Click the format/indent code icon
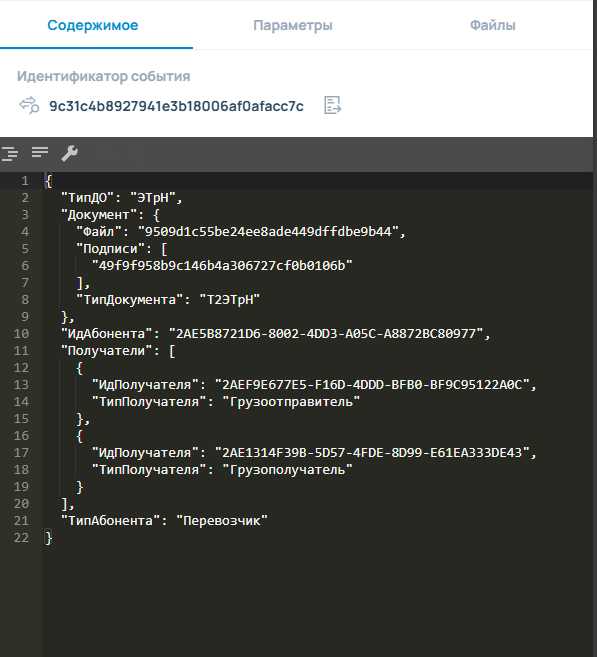Viewport: 597px width, 657px height. coord(10,153)
